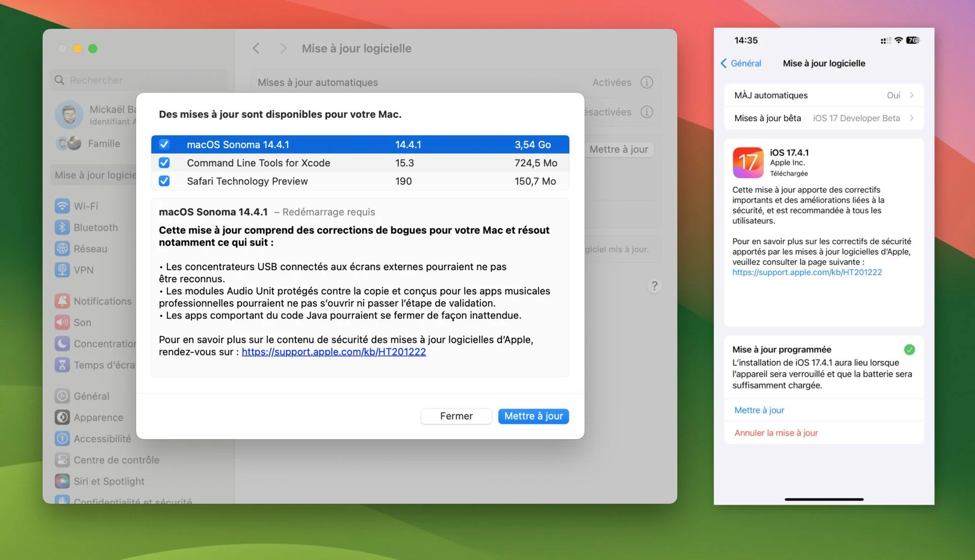Toggle Command Line Tools for Xcode checkbox

164,163
